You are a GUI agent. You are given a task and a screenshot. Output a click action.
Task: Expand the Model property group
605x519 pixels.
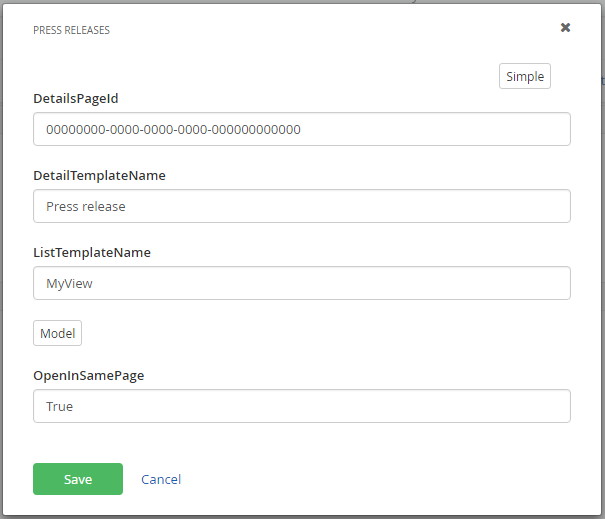coord(57,333)
